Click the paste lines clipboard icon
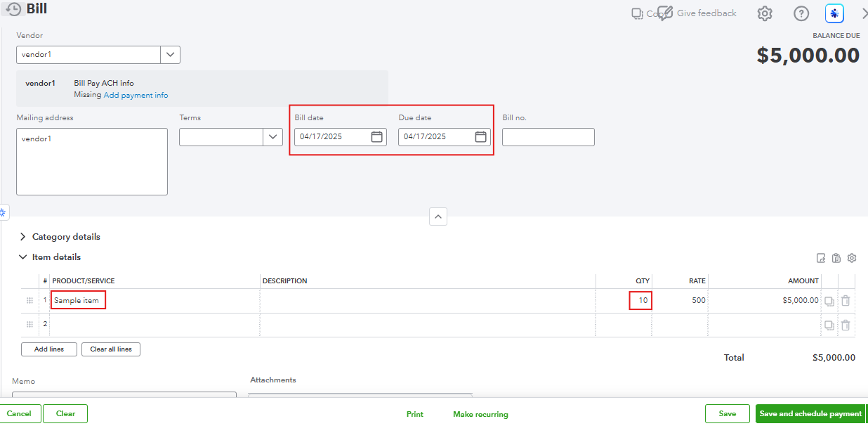 pos(836,258)
